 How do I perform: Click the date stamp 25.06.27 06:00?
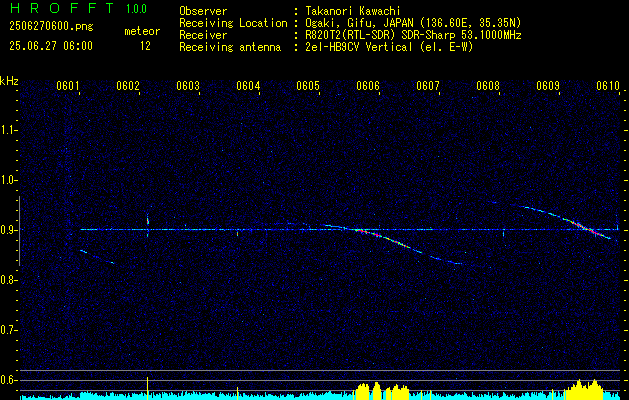[51, 46]
